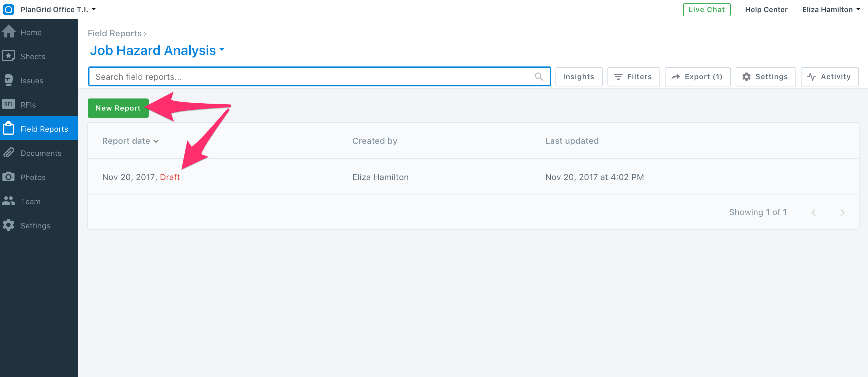The width and height of the screenshot is (868, 377).
Task: Click the Export arrow icon
Action: [675, 77]
